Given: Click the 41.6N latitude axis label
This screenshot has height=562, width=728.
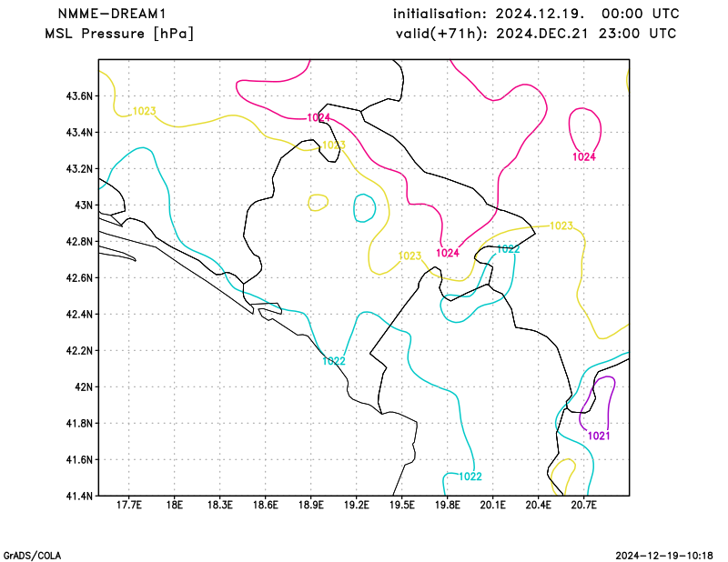Looking at the screenshot, I should pyautogui.click(x=79, y=459).
